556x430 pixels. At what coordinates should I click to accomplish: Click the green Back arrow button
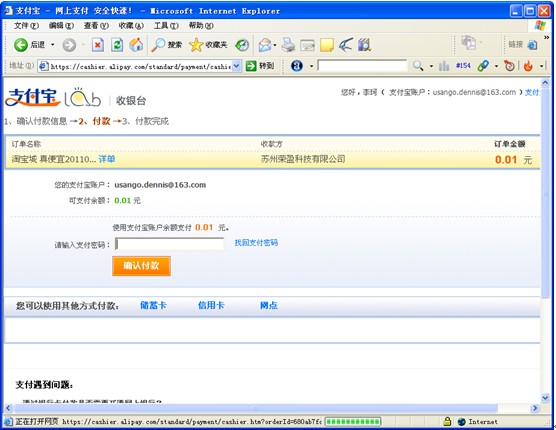(x=21, y=45)
